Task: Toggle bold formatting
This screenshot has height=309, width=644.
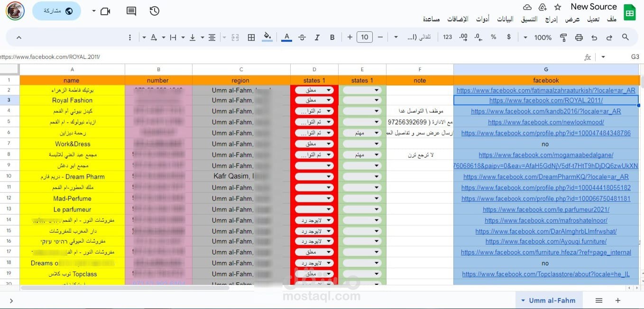Action: click(332, 37)
